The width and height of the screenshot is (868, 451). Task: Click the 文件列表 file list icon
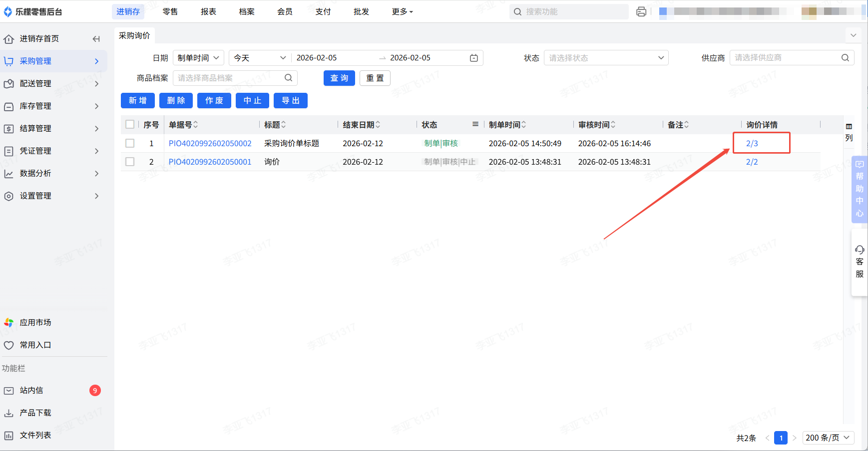[x=8, y=436]
